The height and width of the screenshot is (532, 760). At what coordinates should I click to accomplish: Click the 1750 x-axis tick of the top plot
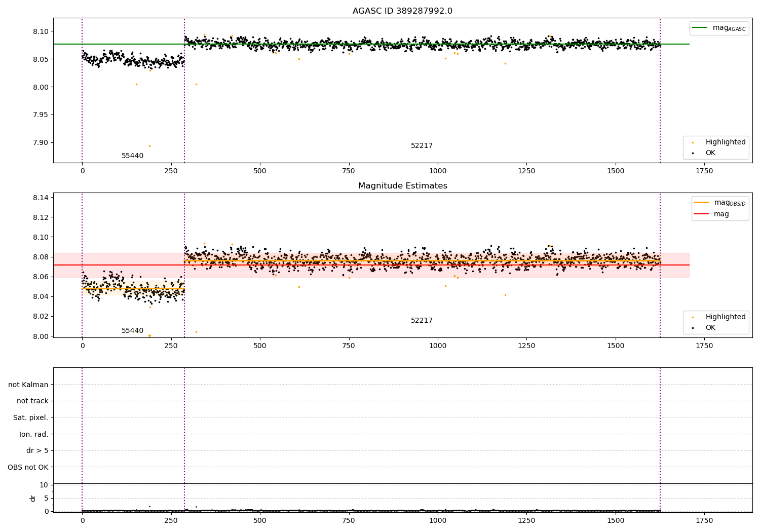click(704, 171)
